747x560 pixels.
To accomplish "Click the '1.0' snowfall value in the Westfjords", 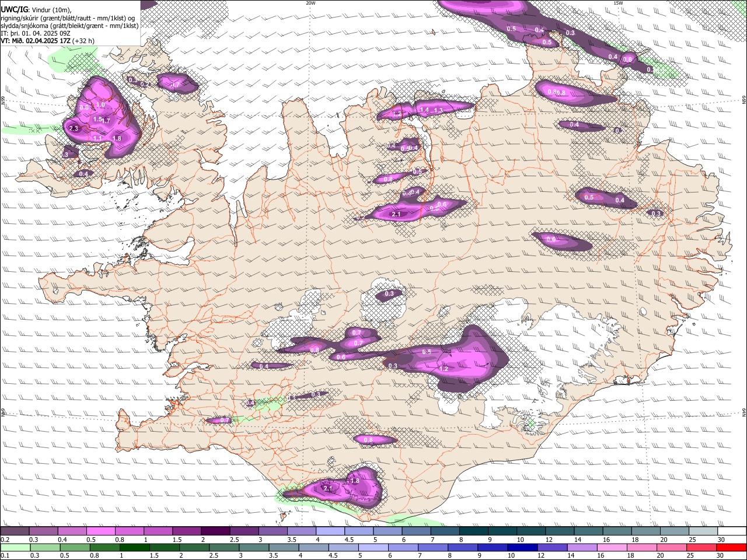I will [x=100, y=105].
